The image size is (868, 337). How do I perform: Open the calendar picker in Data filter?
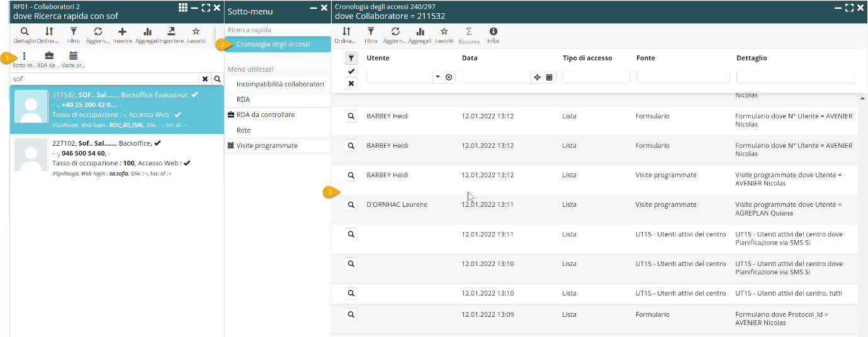click(x=550, y=77)
